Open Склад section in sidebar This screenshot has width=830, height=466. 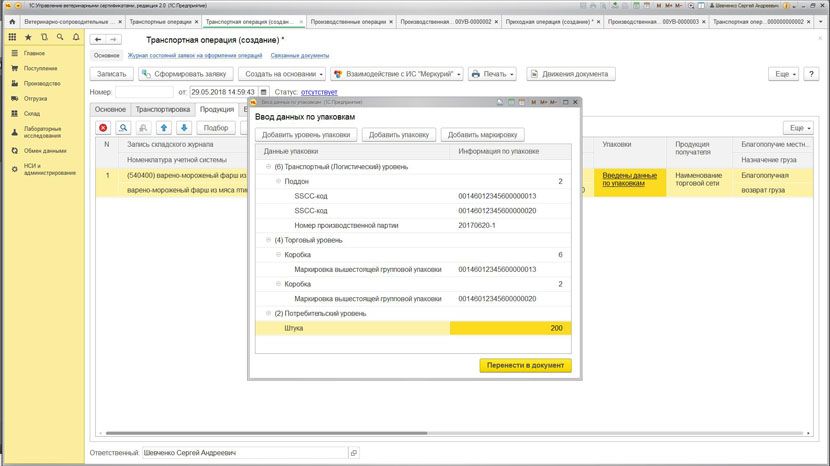(44, 113)
